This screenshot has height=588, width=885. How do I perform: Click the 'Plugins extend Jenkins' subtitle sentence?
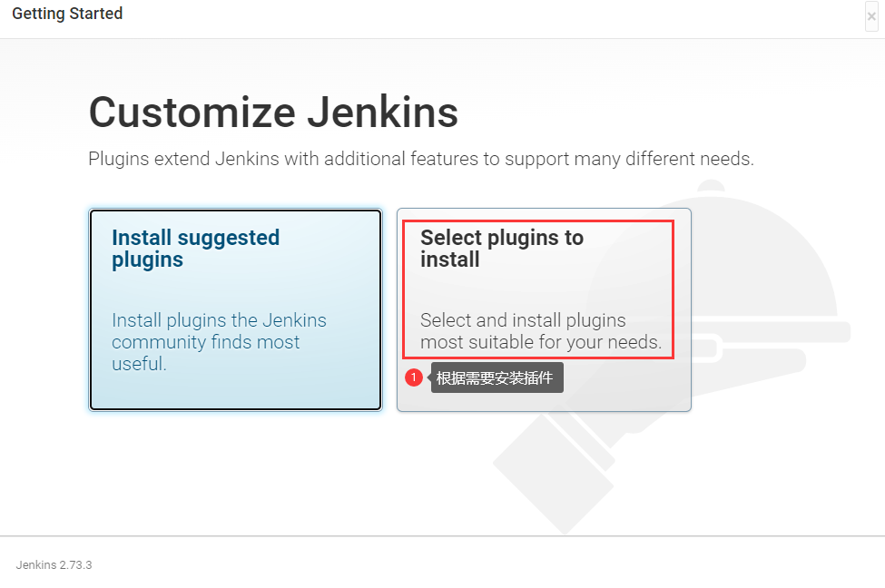[x=421, y=159]
